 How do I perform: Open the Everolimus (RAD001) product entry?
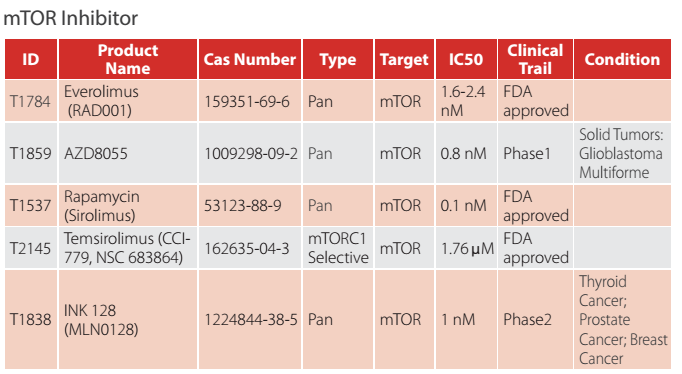click(x=101, y=101)
